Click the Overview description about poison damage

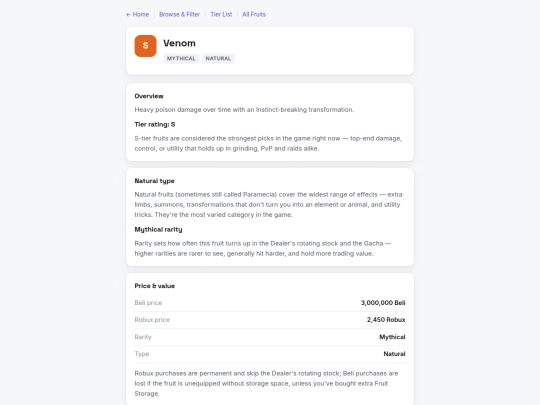click(244, 110)
